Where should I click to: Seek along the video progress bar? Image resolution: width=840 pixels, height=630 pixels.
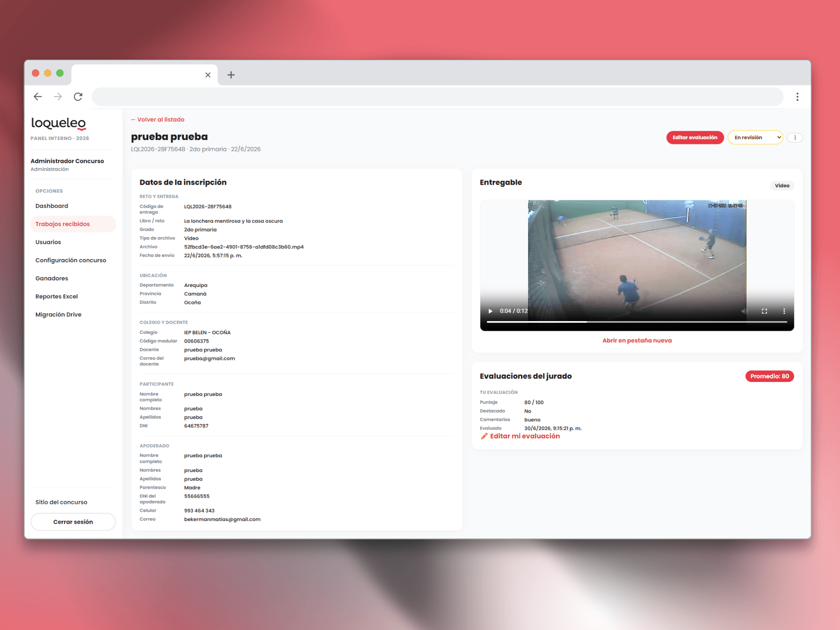tap(637, 322)
